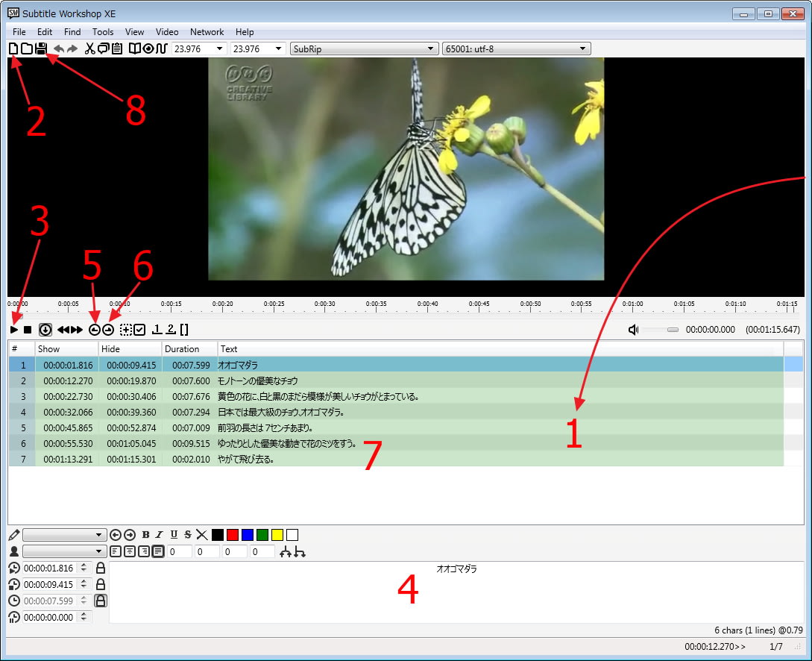Click the Save subtitle (floppy disk) icon
This screenshot has width=812, height=661.
(41, 48)
